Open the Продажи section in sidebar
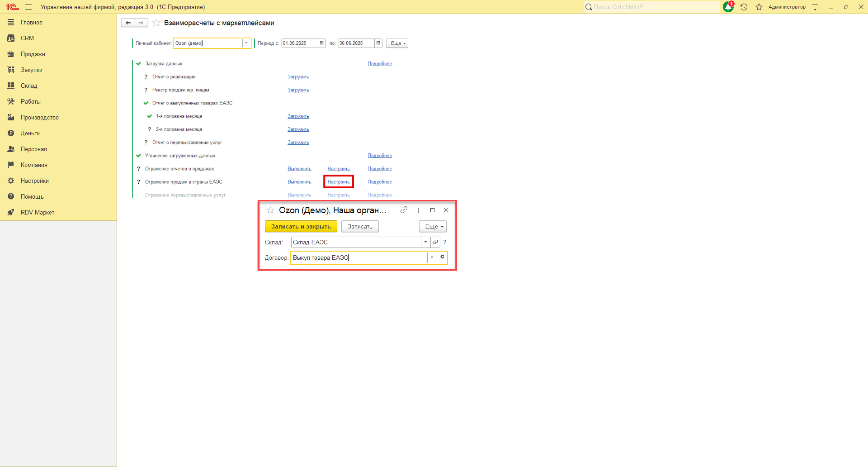Viewport: 868px width, 467px height. click(x=33, y=54)
